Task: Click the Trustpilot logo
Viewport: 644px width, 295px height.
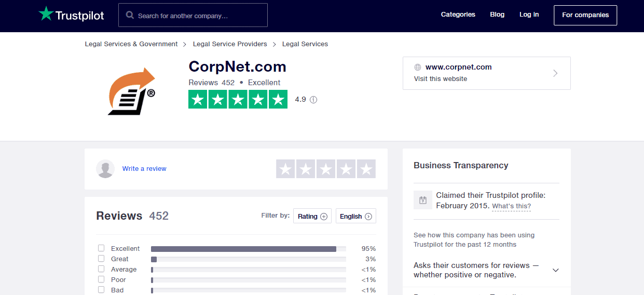Action: 71,15
